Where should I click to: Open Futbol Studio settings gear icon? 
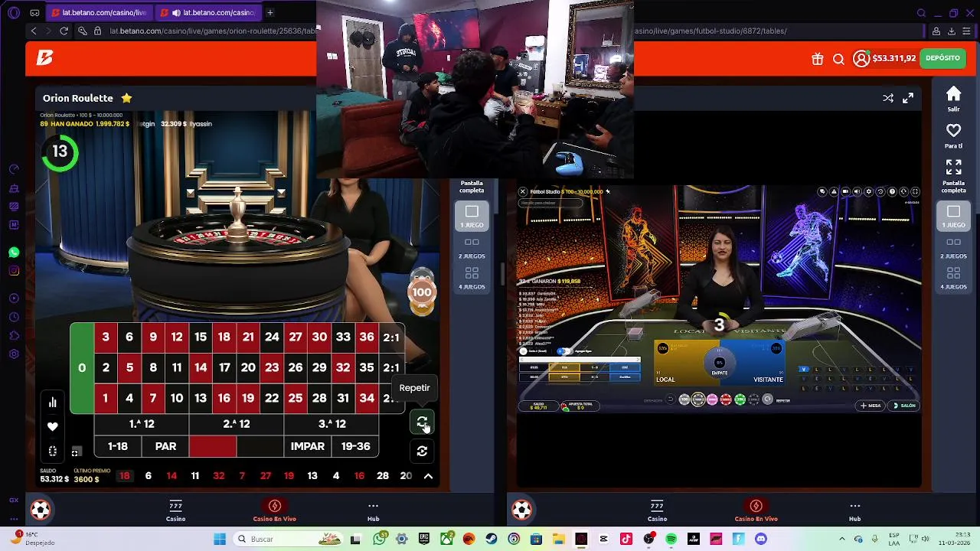(868, 191)
